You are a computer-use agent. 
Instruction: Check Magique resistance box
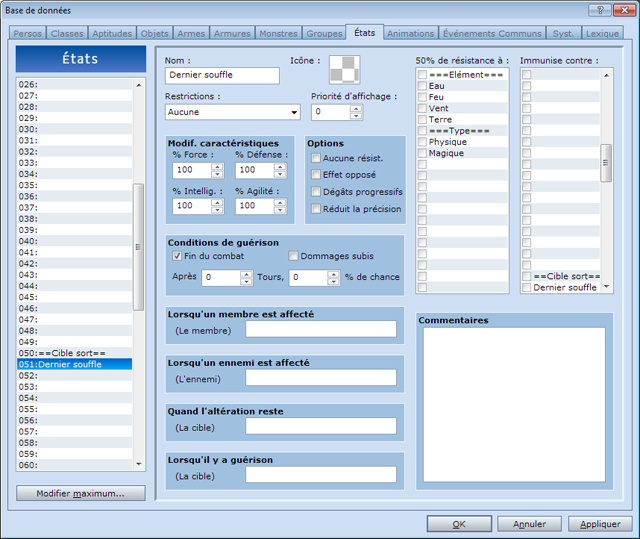tap(422, 153)
